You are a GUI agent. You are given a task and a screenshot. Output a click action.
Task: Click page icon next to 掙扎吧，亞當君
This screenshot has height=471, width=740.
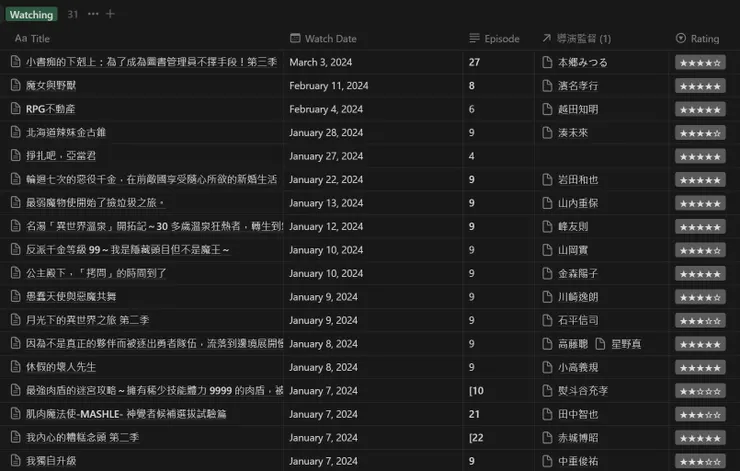16,156
